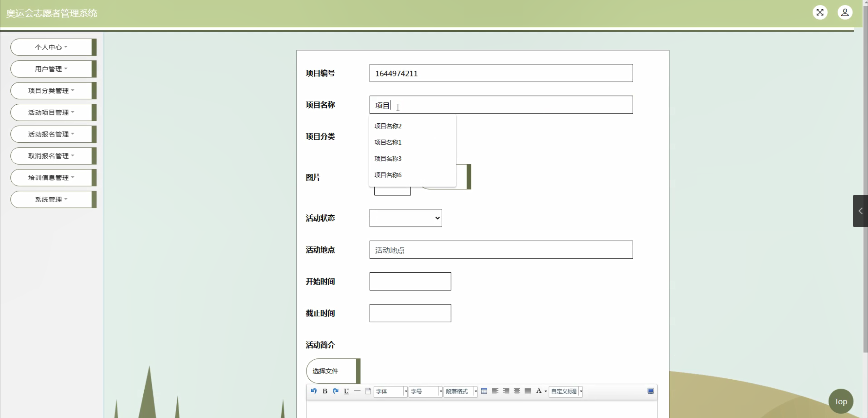Click the 活动地点 input field
868x418 pixels.
click(x=501, y=250)
